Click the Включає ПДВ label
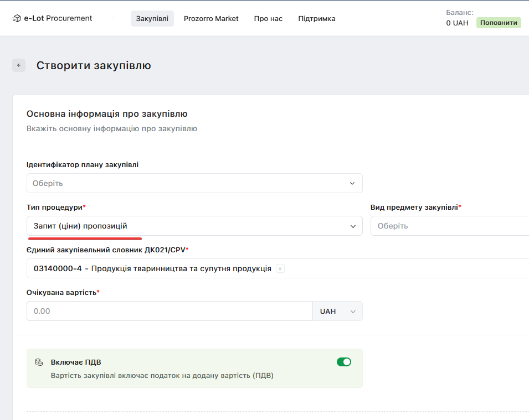The width and height of the screenshot is (529, 420). point(76,362)
